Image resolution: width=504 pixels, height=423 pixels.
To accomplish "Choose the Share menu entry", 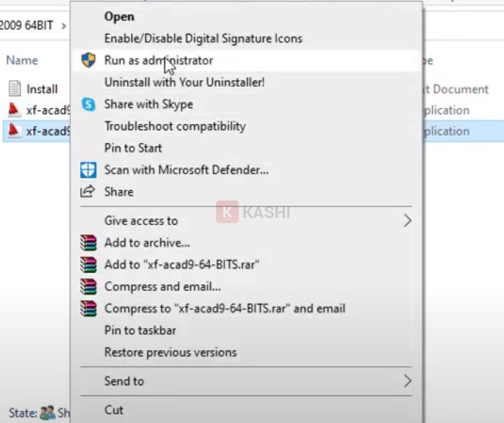I will [119, 192].
